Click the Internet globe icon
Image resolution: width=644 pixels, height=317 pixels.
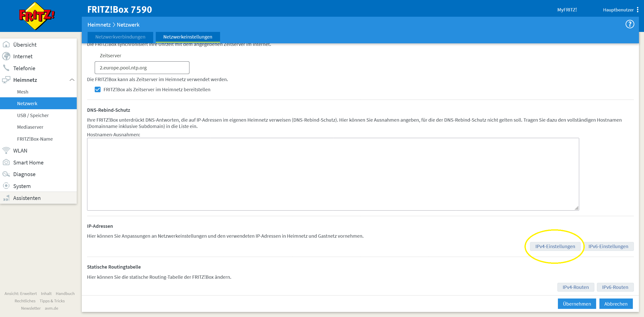coord(6,56)
